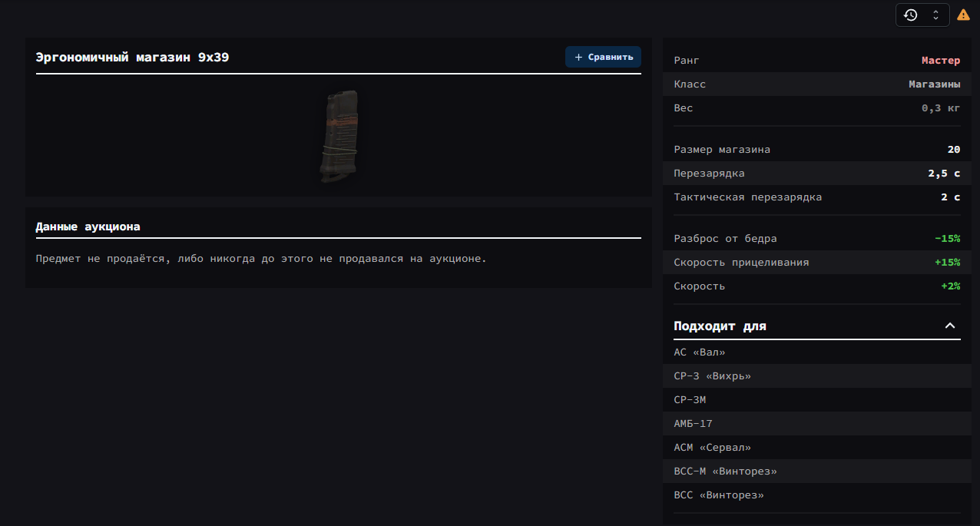Click the «Подходит для» section heading
980x526 pixels.
tap(720, 326)
